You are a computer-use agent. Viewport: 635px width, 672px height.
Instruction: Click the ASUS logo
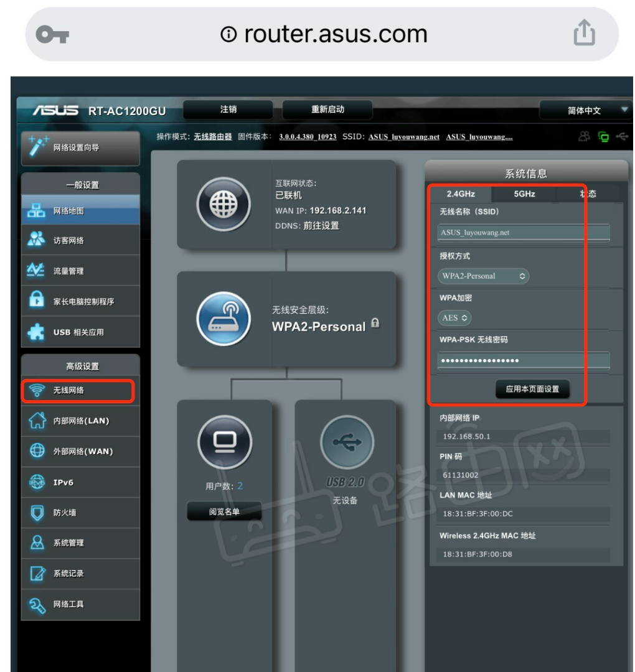(x=56, y=111)
